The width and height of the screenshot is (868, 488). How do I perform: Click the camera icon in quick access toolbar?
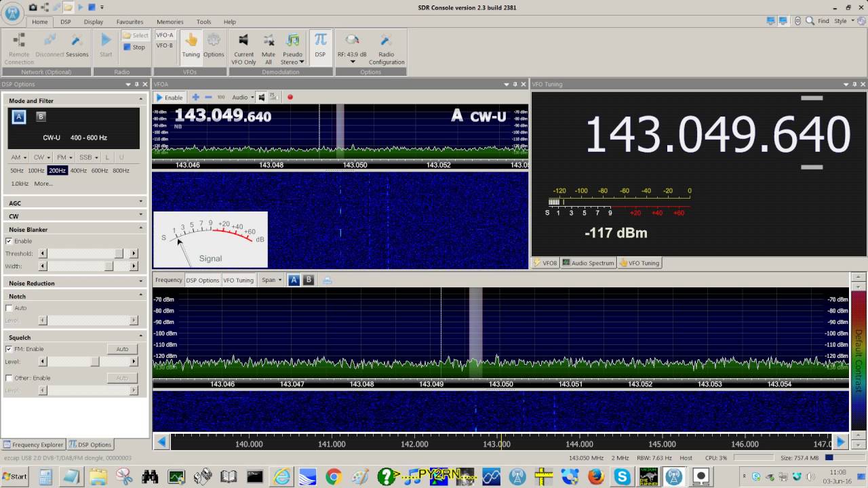[33, 7]
